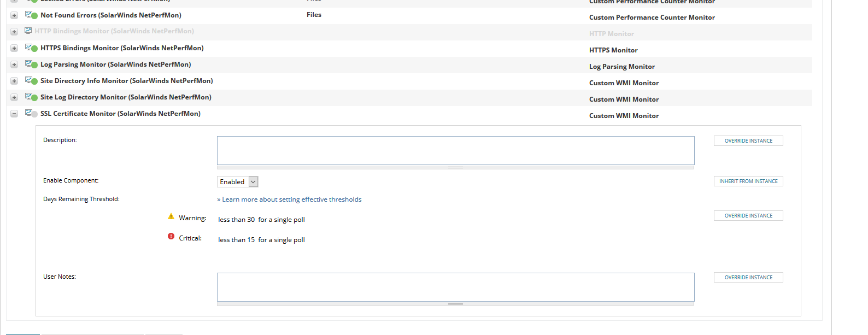Open Learn more about setting effective thresholds
868x335 pixels.
click(x=292, y=199)
